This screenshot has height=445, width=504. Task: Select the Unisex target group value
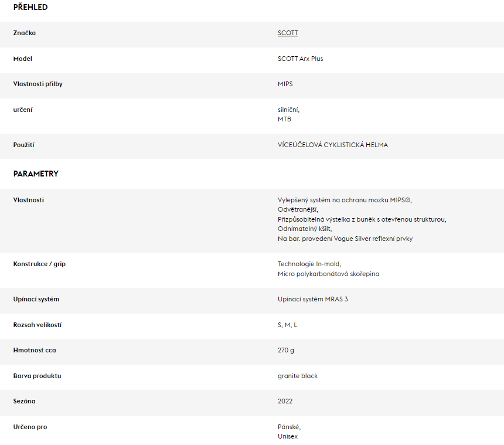[288, 436]
